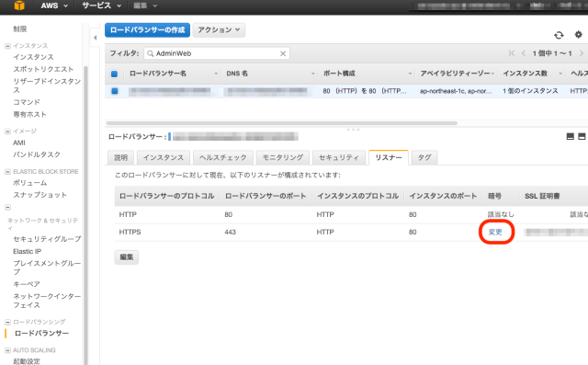Click the filter field containing AdminWeb

[x=217, y=53]
